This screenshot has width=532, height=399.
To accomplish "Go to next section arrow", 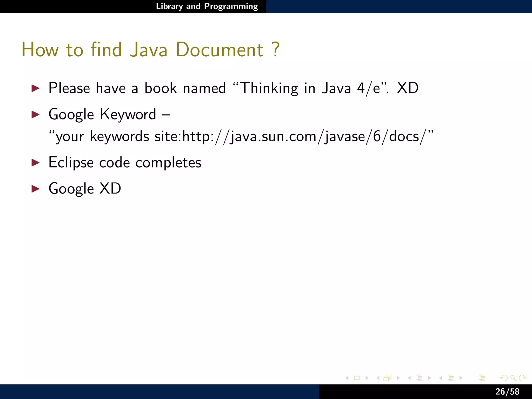I will point(461,378).
